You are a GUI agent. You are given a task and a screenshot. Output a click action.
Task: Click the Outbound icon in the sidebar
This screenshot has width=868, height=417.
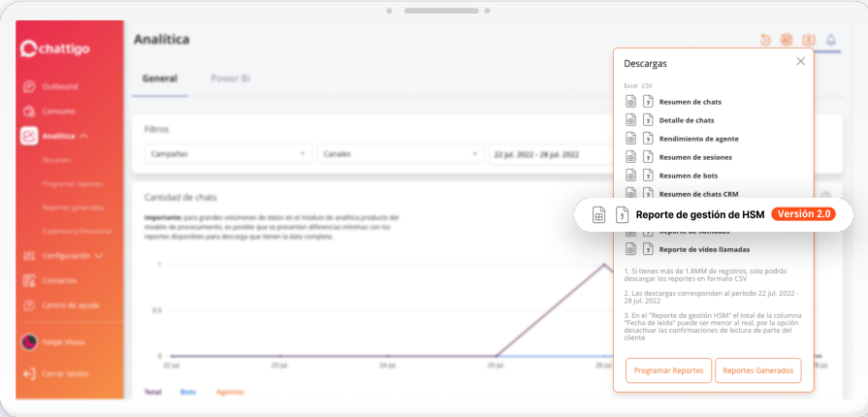29,86
